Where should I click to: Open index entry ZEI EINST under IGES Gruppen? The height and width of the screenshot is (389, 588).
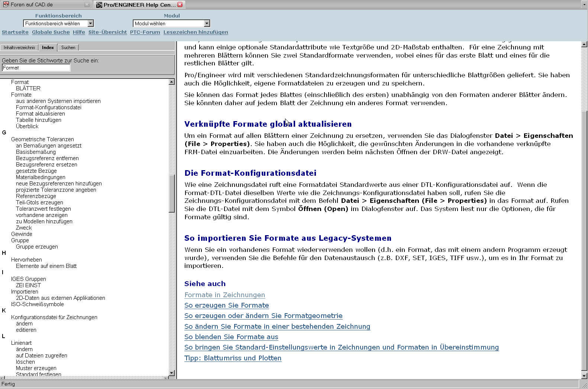point(28,285)
